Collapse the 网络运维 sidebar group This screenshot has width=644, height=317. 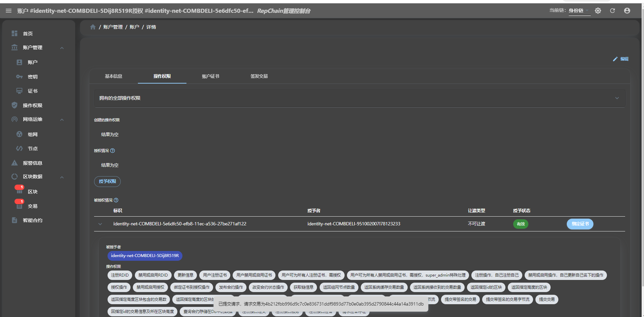click(62, 120)
